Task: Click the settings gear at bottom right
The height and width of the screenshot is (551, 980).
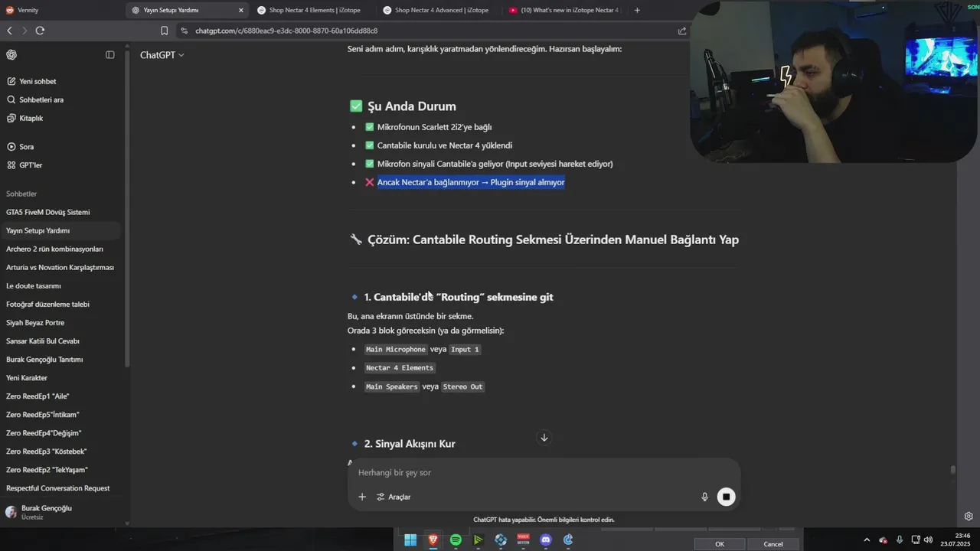Action: click(x=969, y=517)
